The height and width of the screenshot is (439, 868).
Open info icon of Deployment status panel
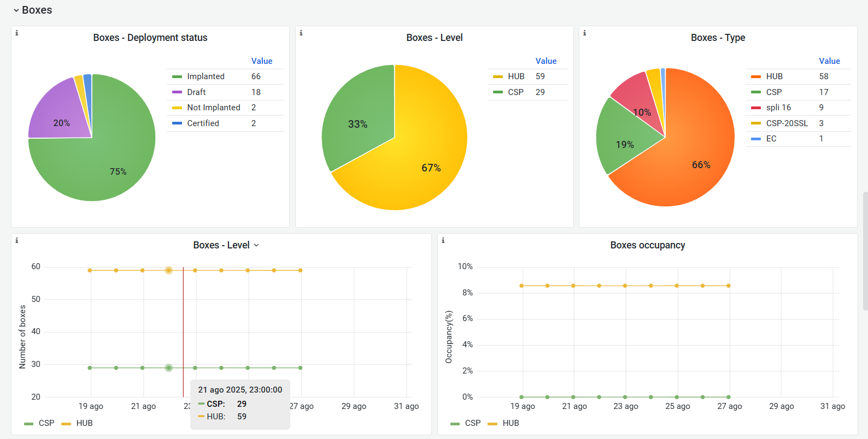(17, 33)
